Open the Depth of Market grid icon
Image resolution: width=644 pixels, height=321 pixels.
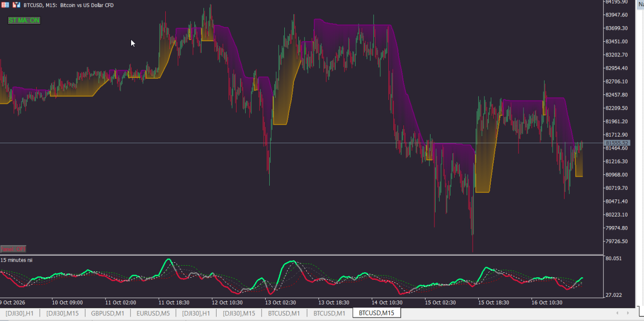[x=5, y=5]
